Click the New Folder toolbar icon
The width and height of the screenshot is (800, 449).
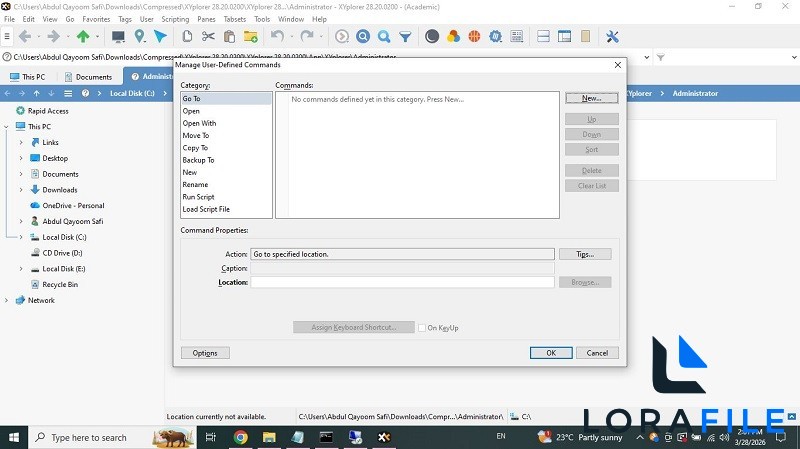click(x=251, y=36)
